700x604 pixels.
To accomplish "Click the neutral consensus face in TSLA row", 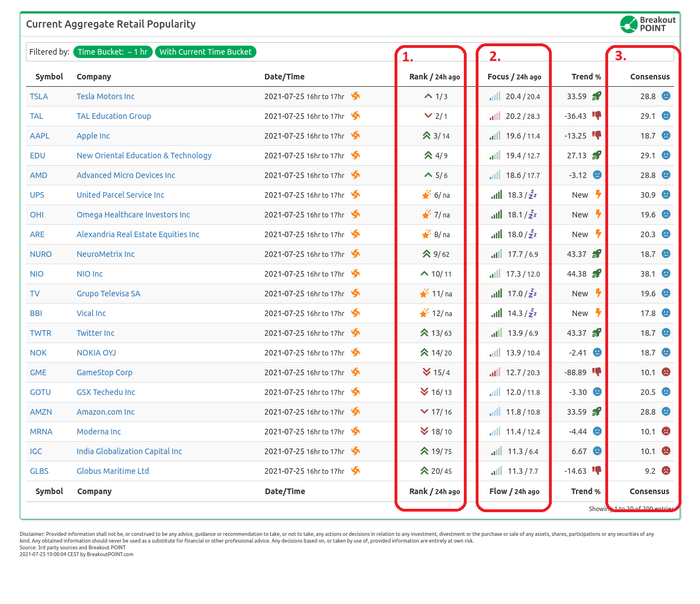I will pyautogui.click(x=666, y=96).
